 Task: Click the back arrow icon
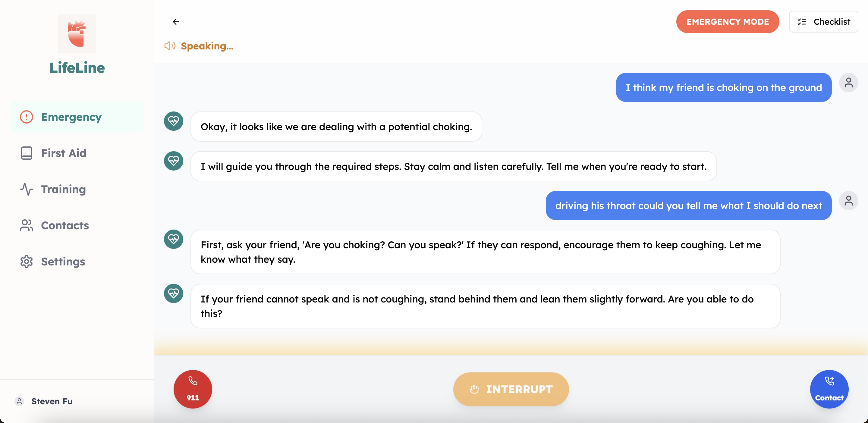(176, 22)
